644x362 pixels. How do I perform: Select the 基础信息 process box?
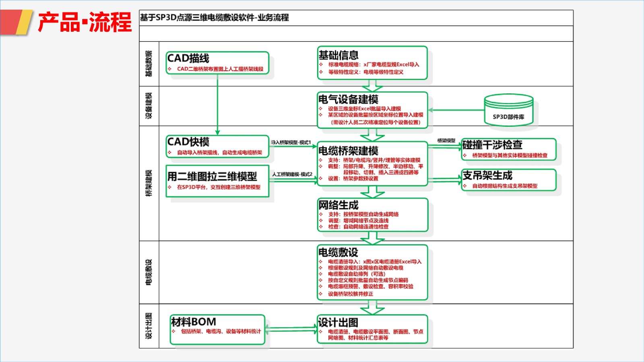pyautogui.click(x=372, y=63)
